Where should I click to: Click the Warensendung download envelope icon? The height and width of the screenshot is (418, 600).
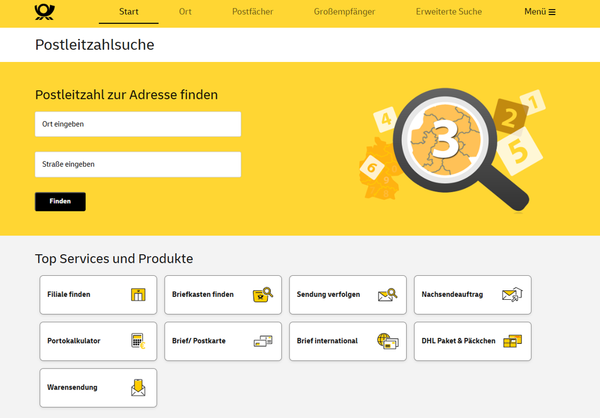[x=138, y=387]
